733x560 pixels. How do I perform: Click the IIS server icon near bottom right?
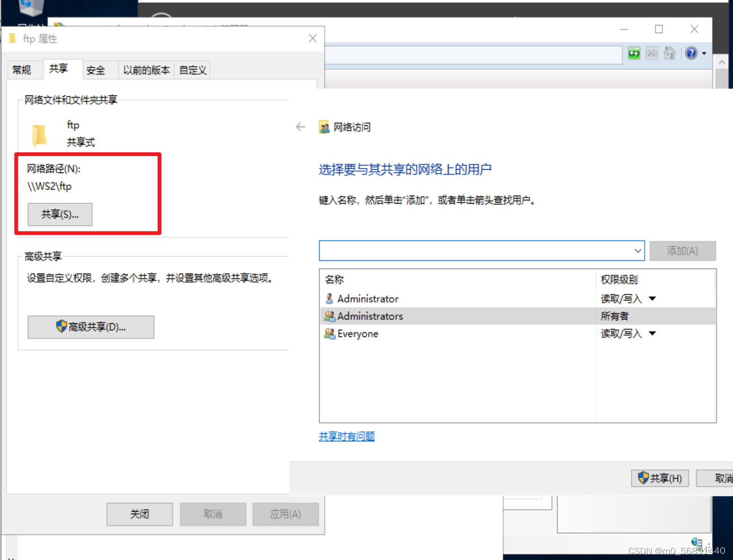696,542
